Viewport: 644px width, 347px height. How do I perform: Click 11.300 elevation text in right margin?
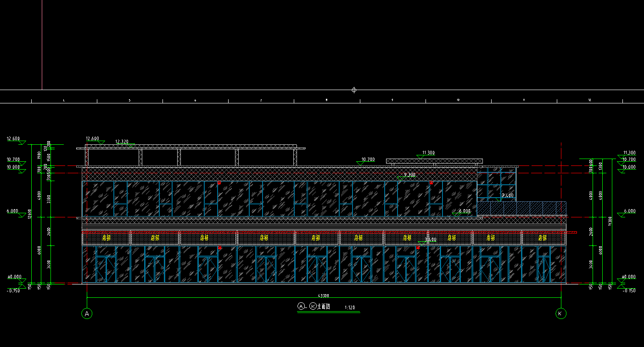pyautogui.click(x=629, y=153)
